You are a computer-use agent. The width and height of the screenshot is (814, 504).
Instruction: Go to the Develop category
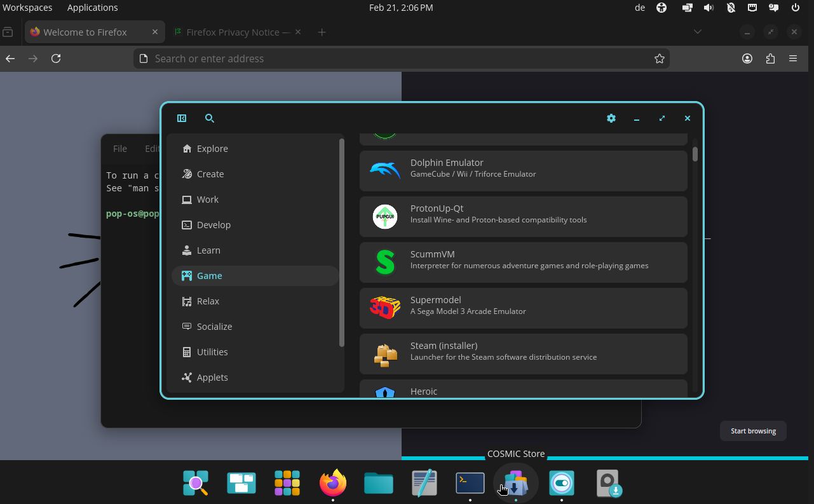coord(214,225)
